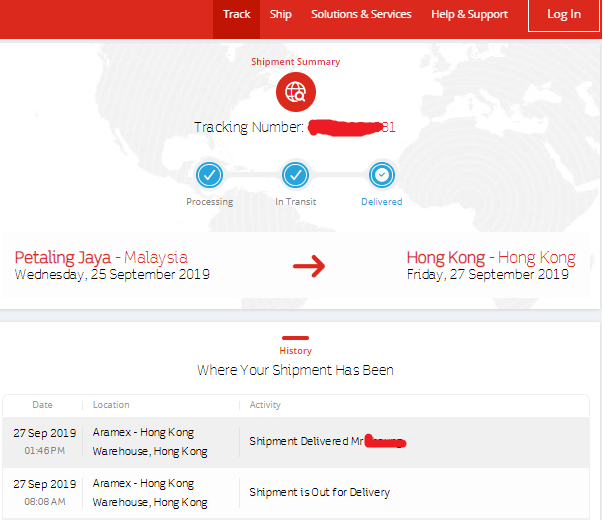Click the Delivered status step icon

point(381,175)
